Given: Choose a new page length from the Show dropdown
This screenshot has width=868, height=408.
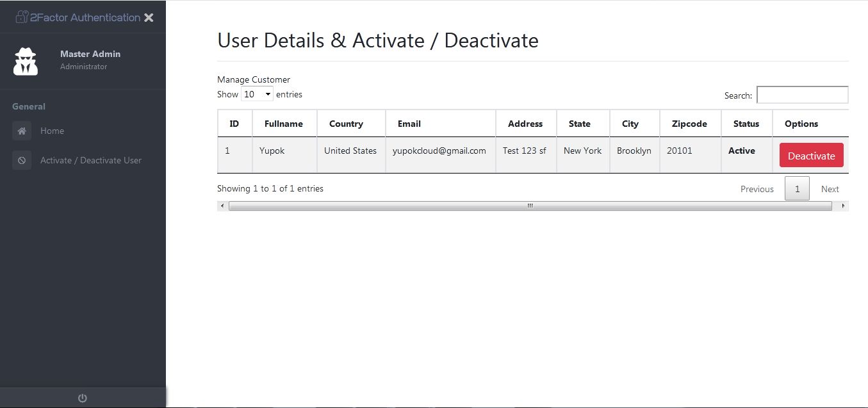Looking at the screenshot, I should coord(256,94).
